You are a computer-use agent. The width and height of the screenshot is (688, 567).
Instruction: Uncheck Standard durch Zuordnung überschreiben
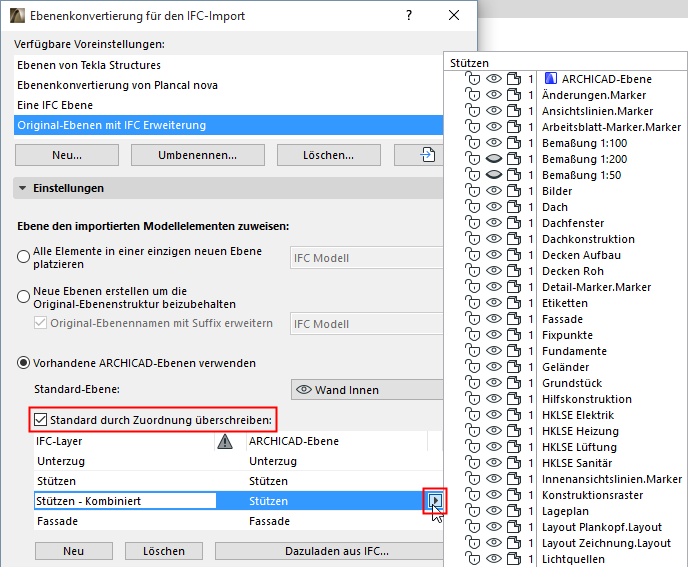tap(40, 420)
